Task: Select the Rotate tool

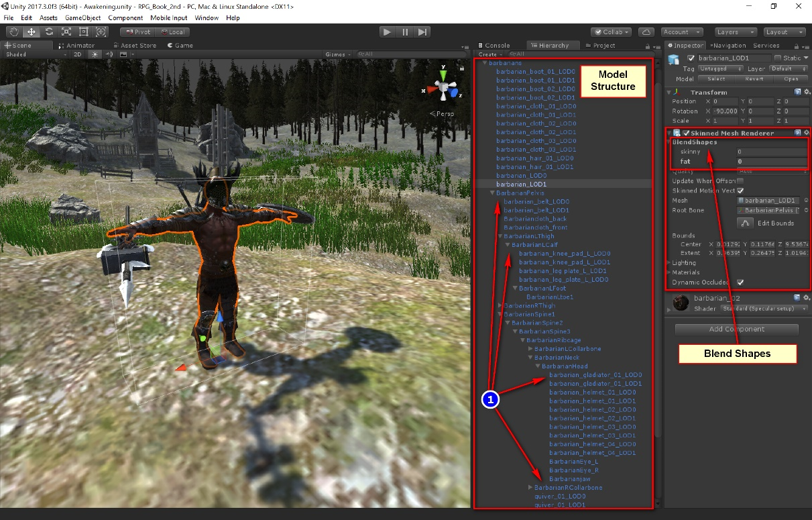Action: click(49, 32)
